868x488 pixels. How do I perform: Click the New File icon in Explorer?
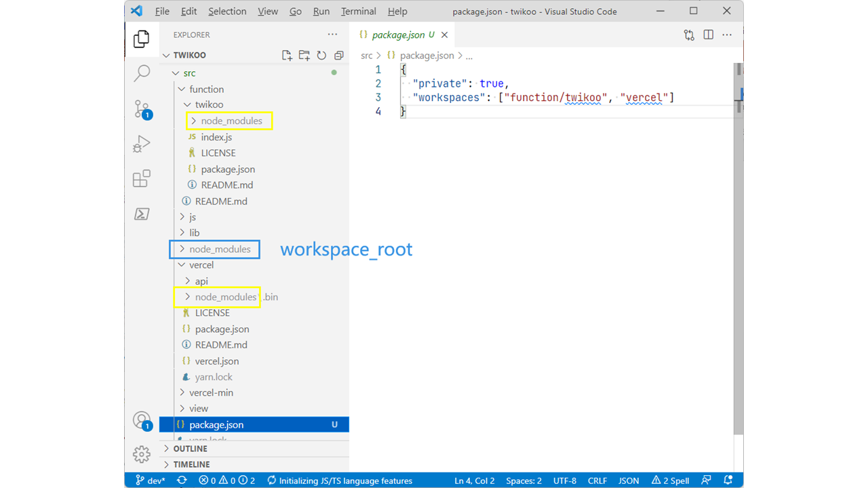click(x=287, y=56)
